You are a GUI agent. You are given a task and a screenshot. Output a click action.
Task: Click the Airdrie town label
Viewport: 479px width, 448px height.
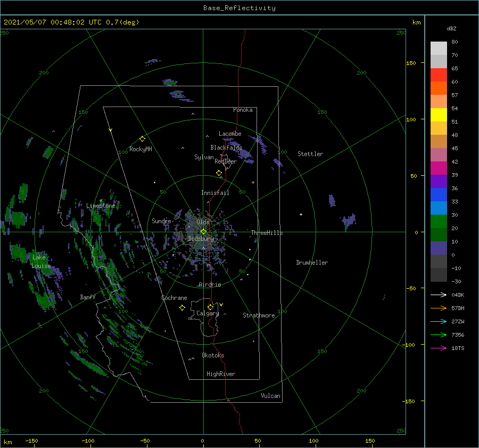pyautogui.click(x=210, y=284)
